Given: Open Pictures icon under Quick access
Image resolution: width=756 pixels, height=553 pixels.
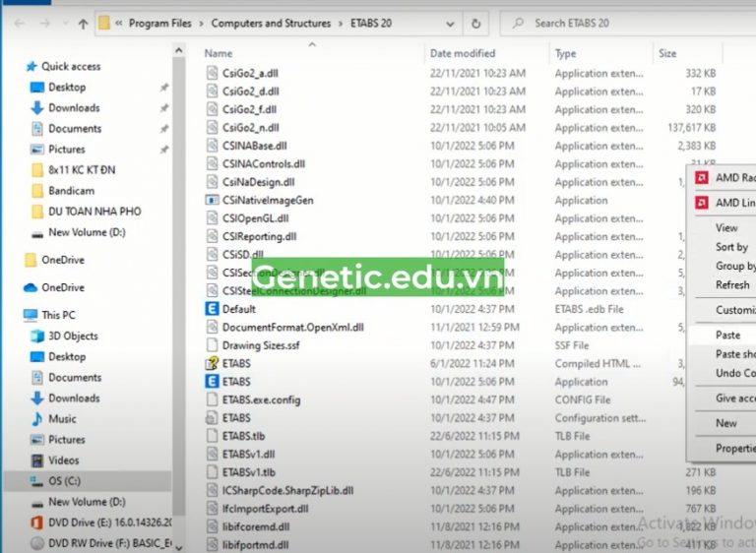Looking at the screenshot, I should tap(37, 150).
